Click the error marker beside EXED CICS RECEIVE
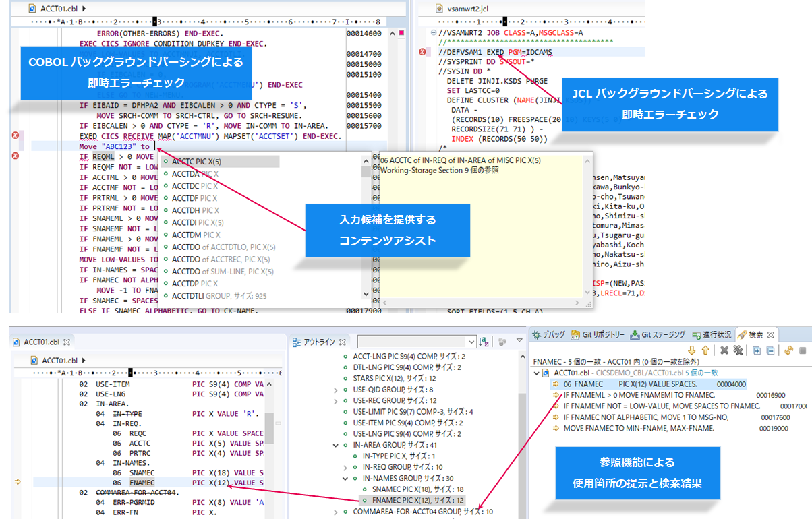Image resolution: width=812 pixels, height=519 pixels. click(x=16, y=135)
